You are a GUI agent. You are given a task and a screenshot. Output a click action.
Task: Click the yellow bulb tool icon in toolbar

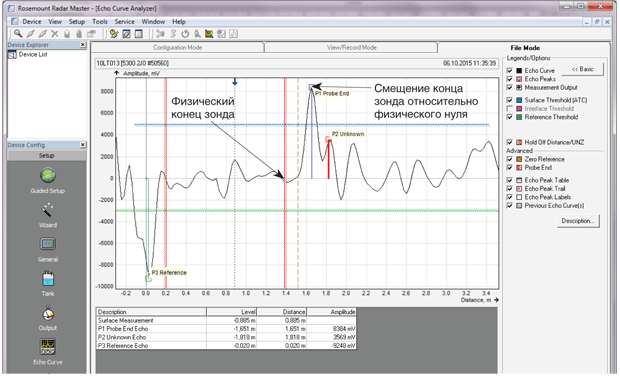pos(114,34)
